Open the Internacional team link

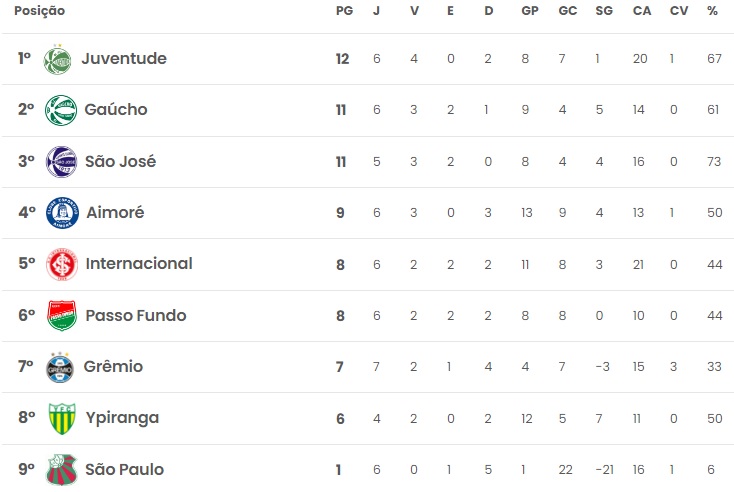click(x=139, y=264)
